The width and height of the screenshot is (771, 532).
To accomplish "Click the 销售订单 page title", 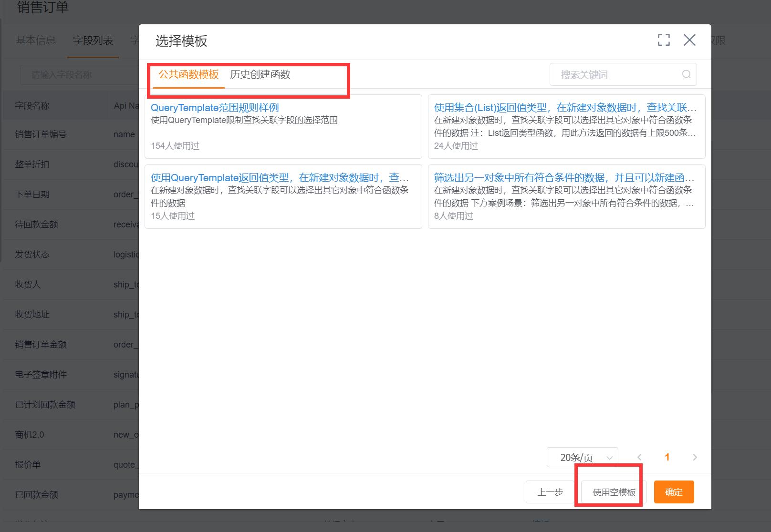I will pyautogui.click(x=43, y=7).
